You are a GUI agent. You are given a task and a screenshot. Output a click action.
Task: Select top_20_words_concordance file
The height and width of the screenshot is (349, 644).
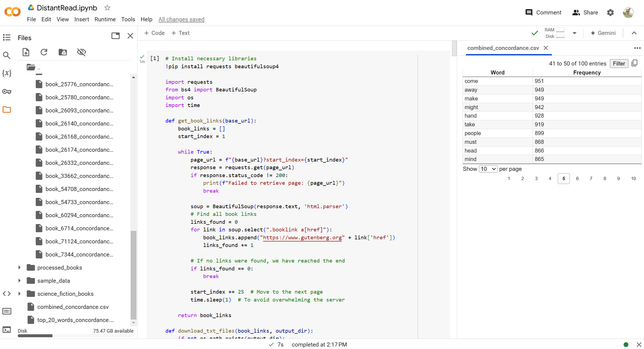tap(76, 320)
